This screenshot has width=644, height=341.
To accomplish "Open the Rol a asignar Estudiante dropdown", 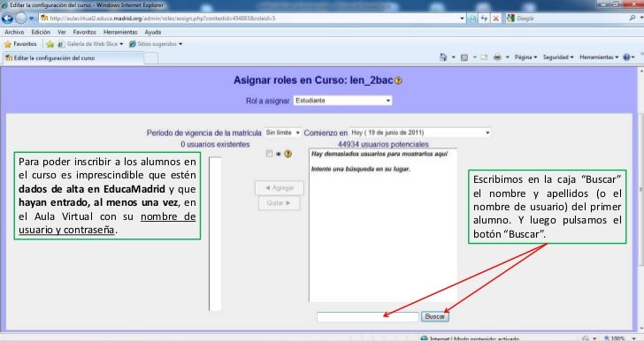I will pos(342,101).
